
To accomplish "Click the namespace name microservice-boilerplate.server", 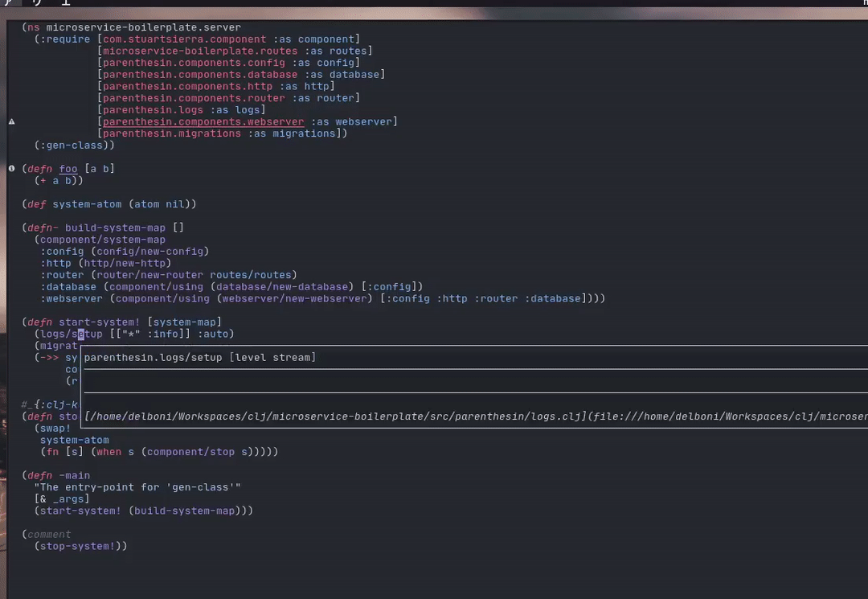I will click(143, 27).
